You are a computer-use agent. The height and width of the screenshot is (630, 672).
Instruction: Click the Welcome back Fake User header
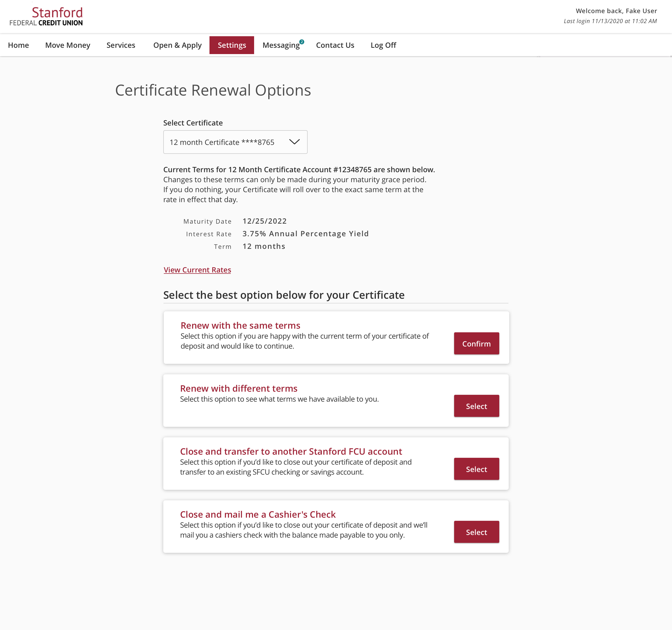616,9
